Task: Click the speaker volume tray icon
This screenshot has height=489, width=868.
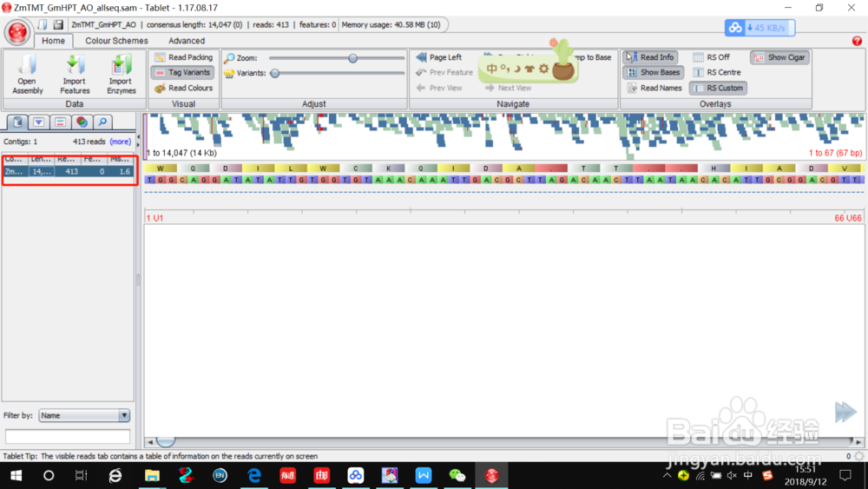Action: point(732,476)
